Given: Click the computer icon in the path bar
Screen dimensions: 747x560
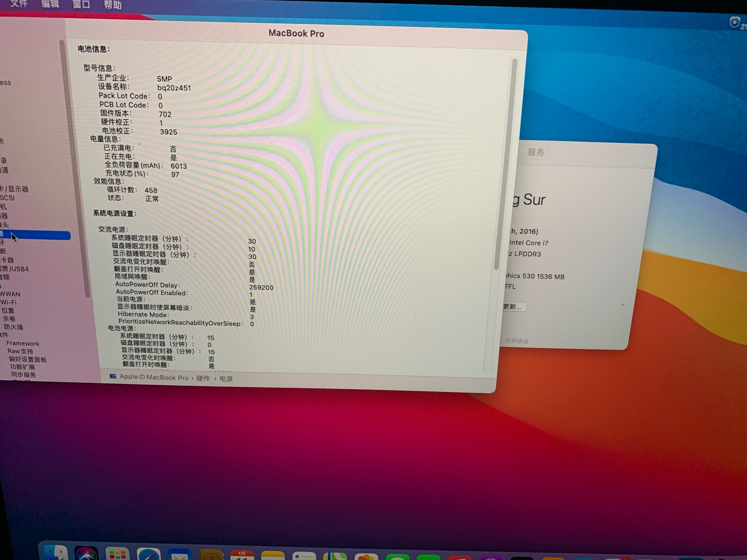Looking at the screenshot, I should tap(113, 376).
